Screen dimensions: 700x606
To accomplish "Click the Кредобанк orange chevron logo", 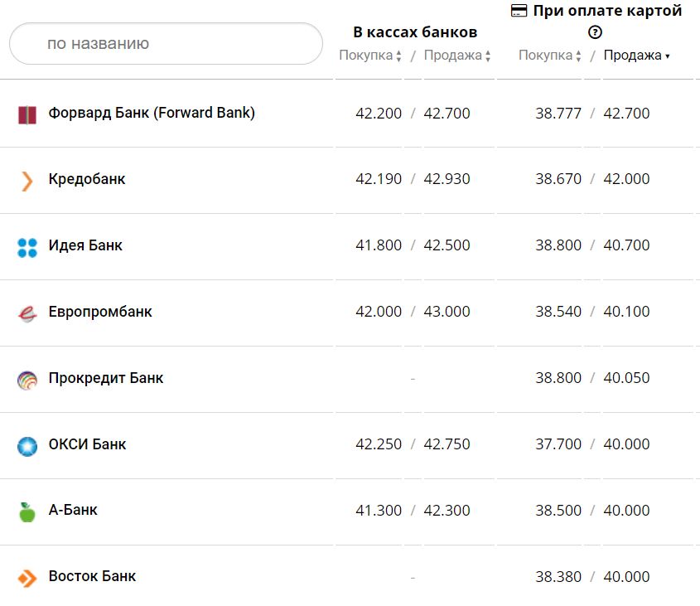I will 27,181.
